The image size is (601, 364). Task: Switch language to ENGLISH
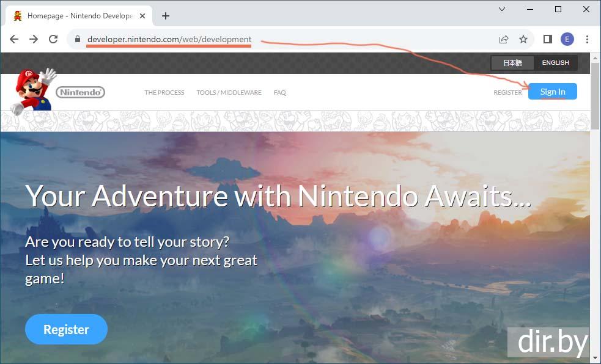[x=555, y=63]
